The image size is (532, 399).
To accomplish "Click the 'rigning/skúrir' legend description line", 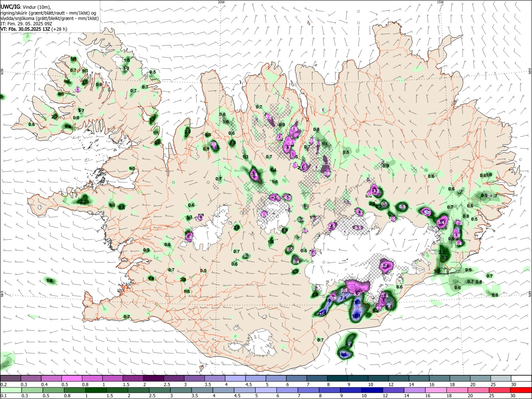I will tap(49, 13).
